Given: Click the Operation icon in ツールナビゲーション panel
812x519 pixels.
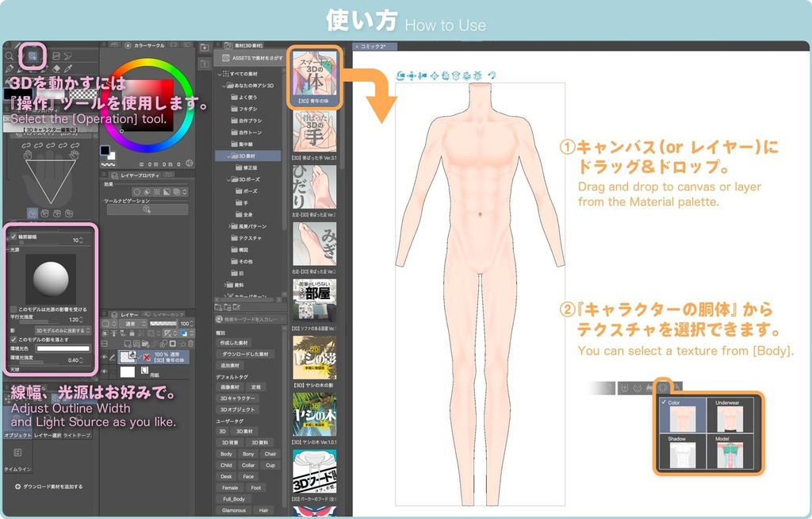Looking at the screenshot, I should coord(147,209).
